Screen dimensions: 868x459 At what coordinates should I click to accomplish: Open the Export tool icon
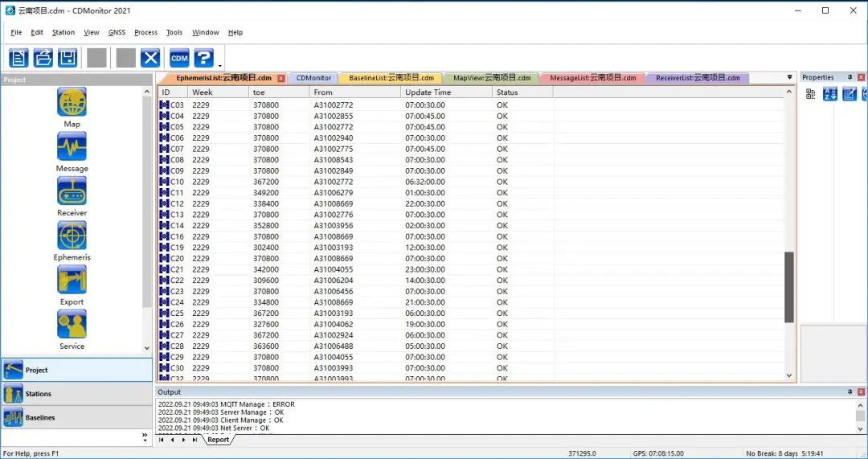[72, 280]
